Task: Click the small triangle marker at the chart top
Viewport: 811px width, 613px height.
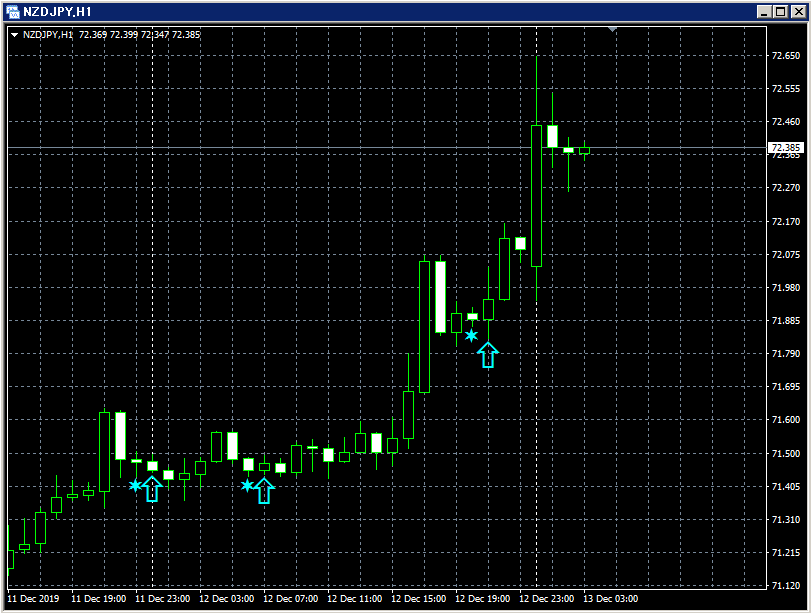Action: point(612,29)
